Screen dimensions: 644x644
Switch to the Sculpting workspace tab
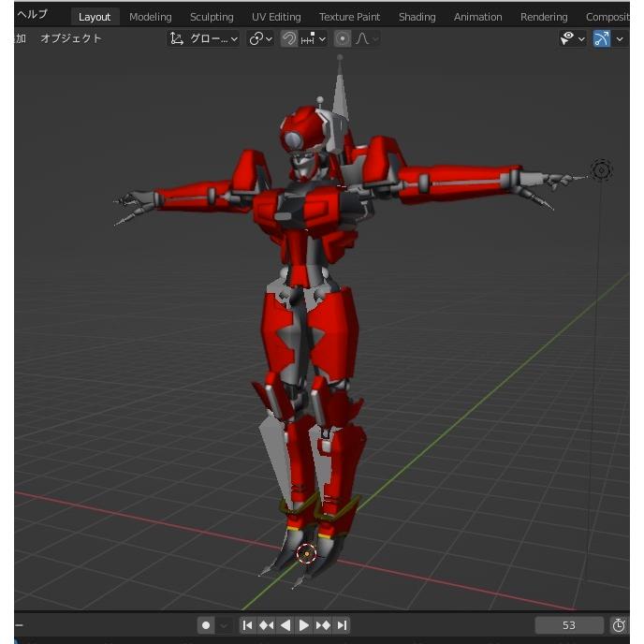[212, 17]
